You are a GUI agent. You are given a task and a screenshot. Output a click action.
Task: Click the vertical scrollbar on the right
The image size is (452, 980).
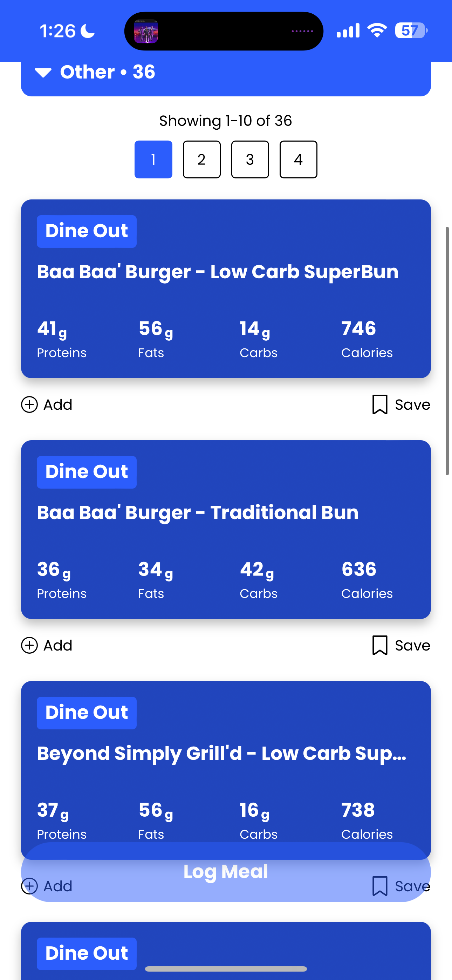point(447,351)
